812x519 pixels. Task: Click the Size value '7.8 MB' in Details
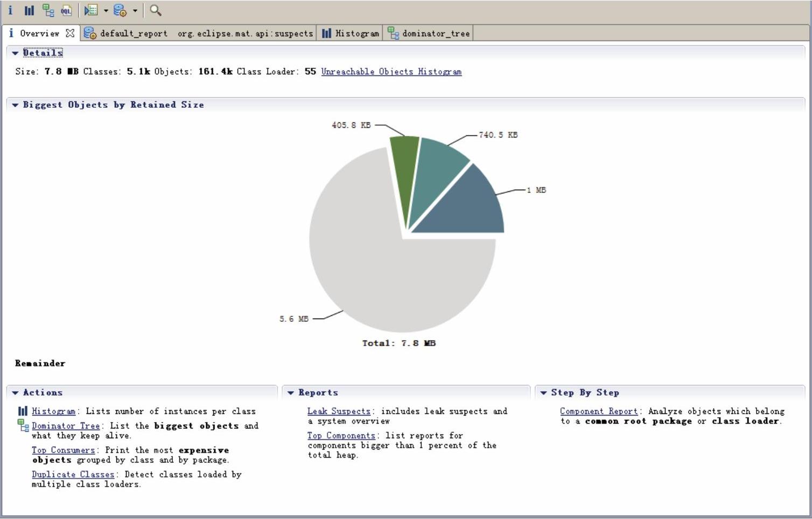click(x=61, y=72)
